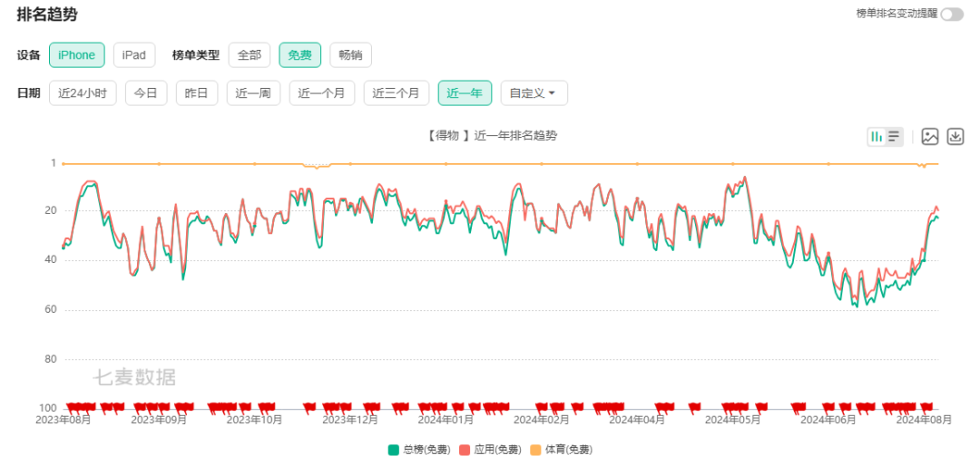The image size is (980, 475).
Task: Switch to chart view icon
Action: tap(877, 137)
